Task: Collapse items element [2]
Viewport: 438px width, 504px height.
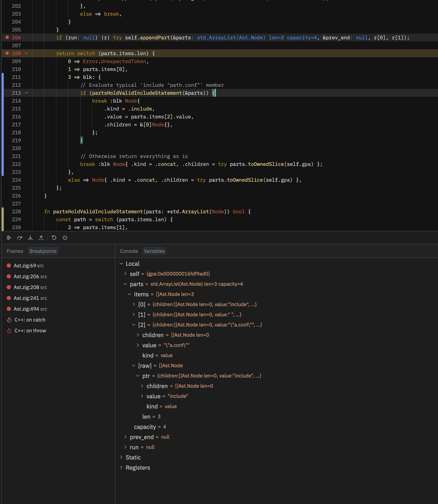Action: pos(134,325)
